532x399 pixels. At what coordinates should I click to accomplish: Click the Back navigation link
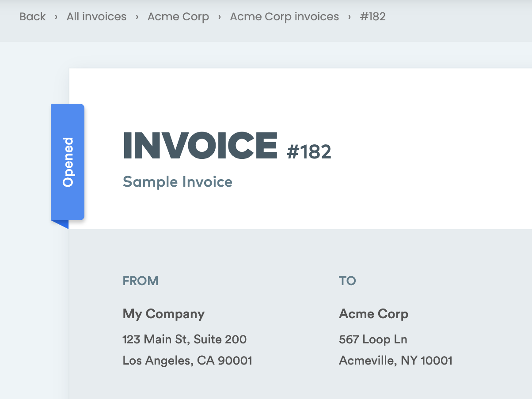coord(32,16)
